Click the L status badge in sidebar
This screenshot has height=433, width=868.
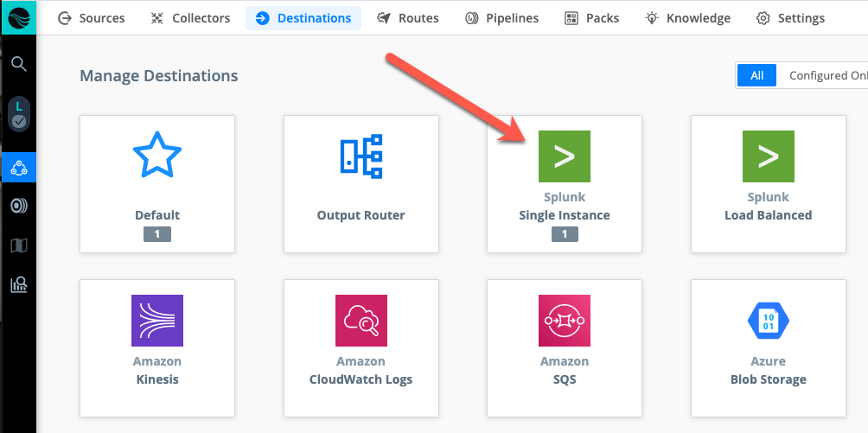(x=19, y=114)
